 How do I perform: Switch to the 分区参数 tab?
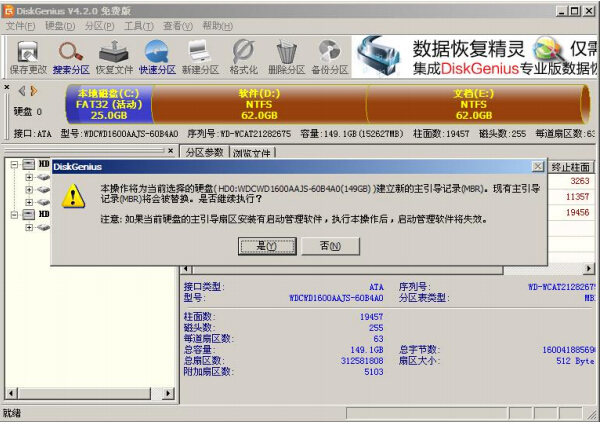(204, 152)
